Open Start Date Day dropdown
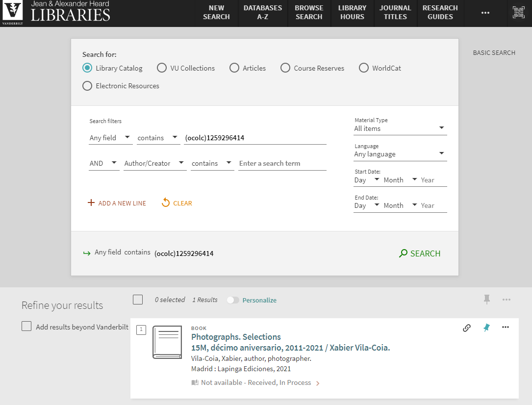Viewport: 532px width, 405px height. click(367, 180)
